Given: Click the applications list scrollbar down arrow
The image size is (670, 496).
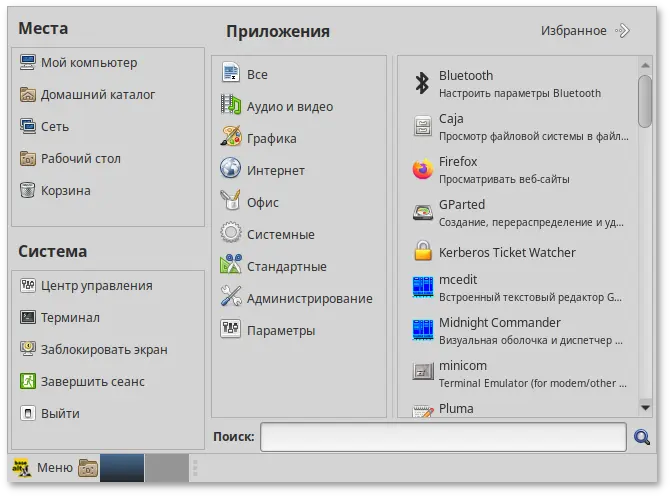Looking at the screenshot, I should coord(645,407).
